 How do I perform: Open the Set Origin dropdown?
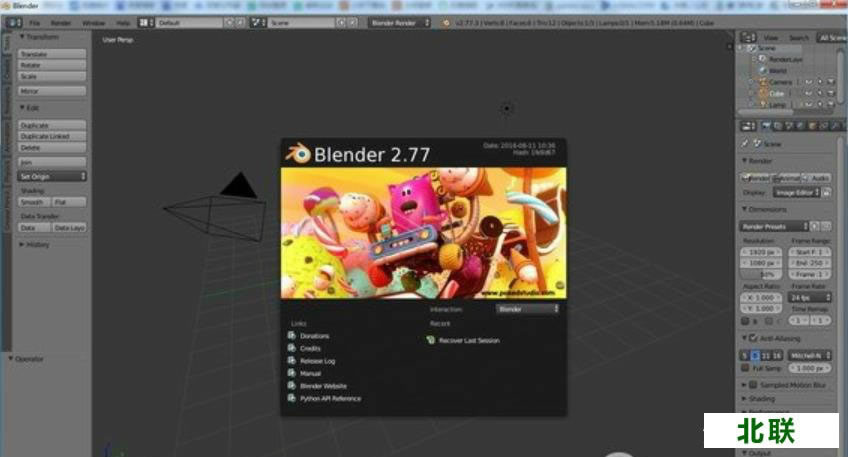(52, 176)
